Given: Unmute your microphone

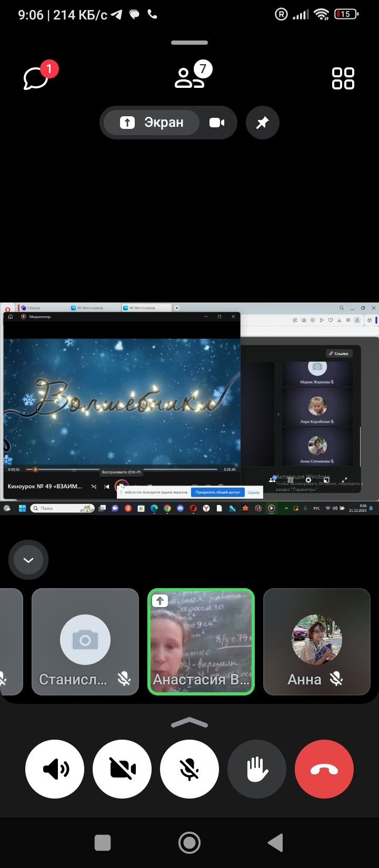Looking at the screenshot, I should pos(189,769).
